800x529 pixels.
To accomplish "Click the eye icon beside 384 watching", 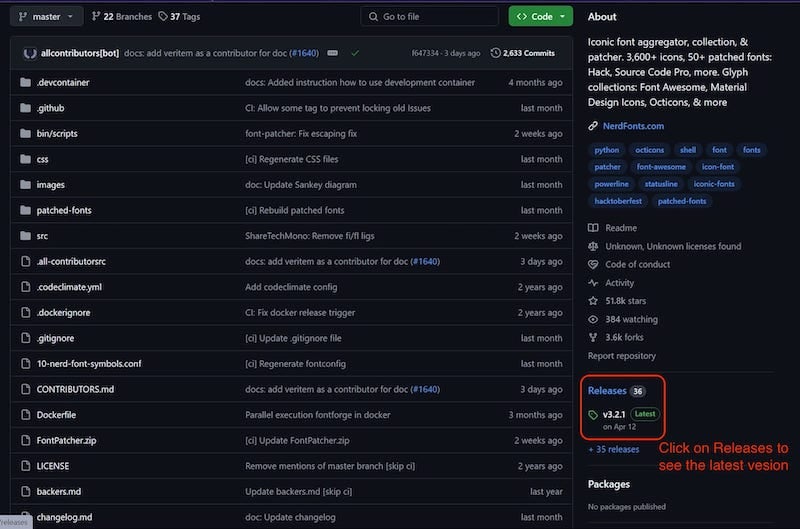I will tap(593, 319).
